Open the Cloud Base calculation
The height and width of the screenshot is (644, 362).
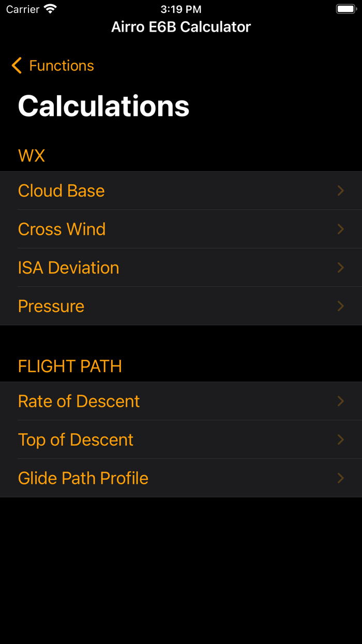click(x=62, y=191)
